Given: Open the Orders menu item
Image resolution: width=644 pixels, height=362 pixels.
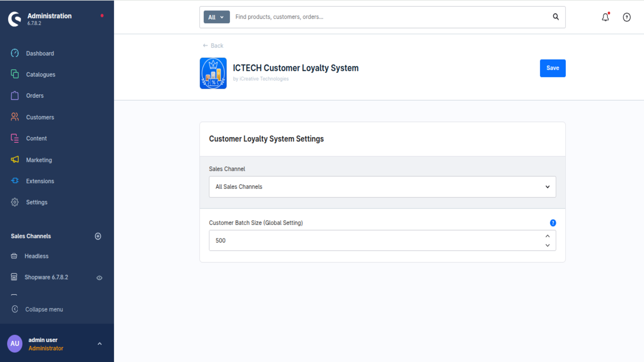Looking at the screenshot, I should click(x=35, y=96).
